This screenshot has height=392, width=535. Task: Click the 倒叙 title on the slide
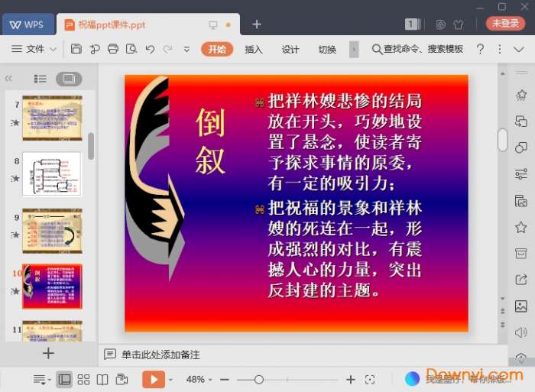tap(210, 141)
